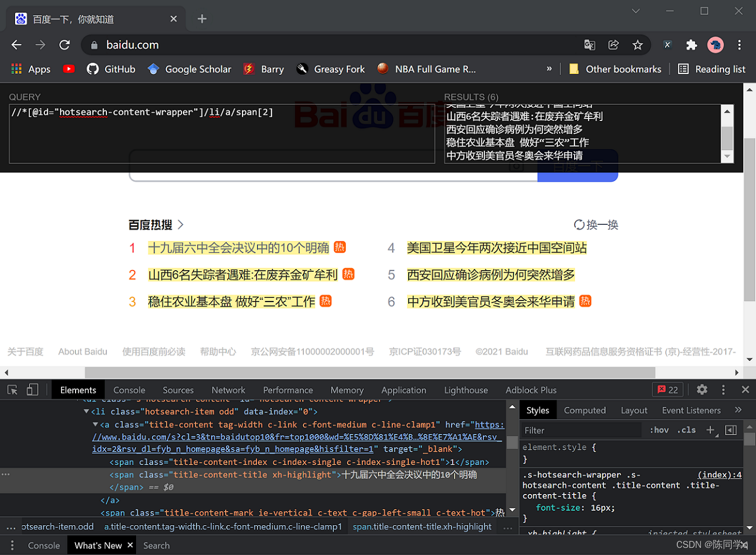Screen dimensions: 756x555
Task: Open the Lighthouse panel tab
Action: tap(466, 390)
